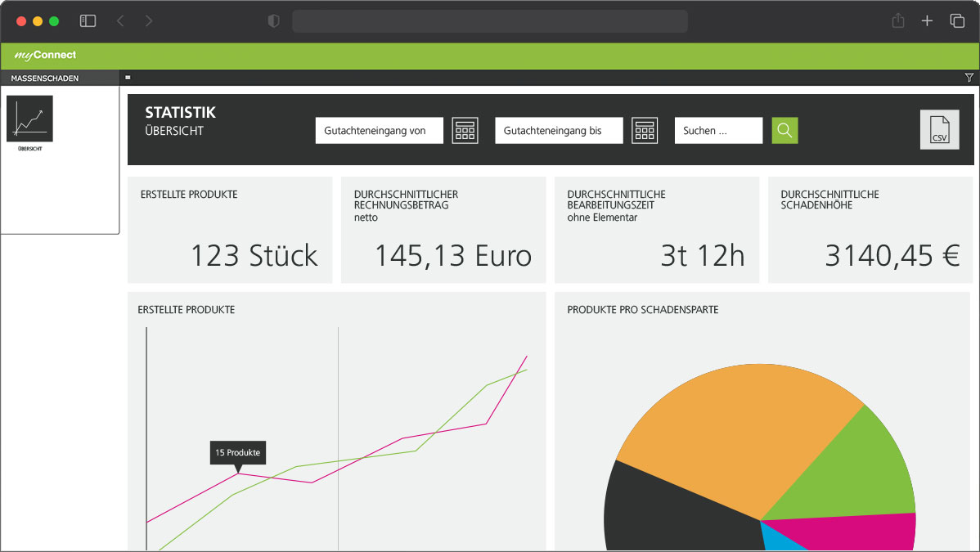This screenshot has height=552, width=980.
Task: Click the 15 Produkte chart data point
Action: [238, 473]
